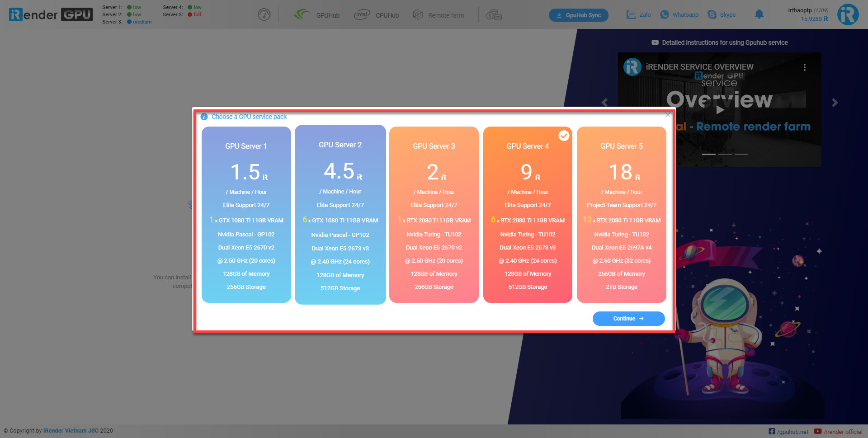Click the coins balance icon

click(494, 15)
